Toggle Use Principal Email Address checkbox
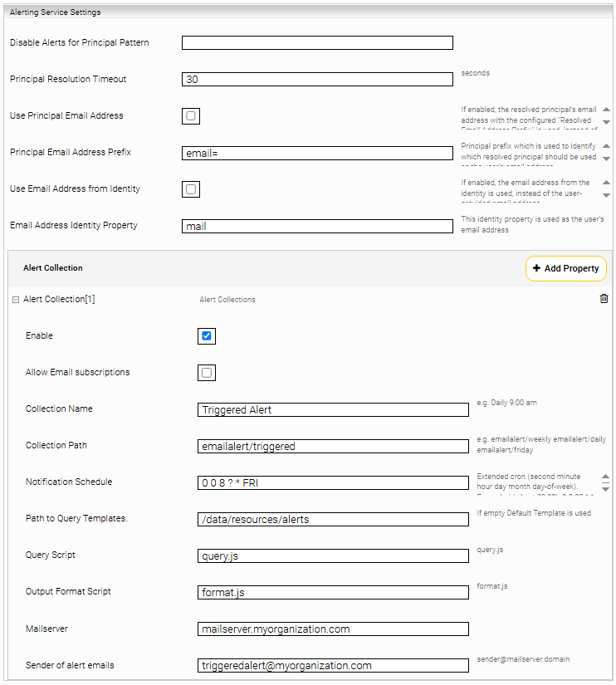616x685 pixels. coord(191,116)
